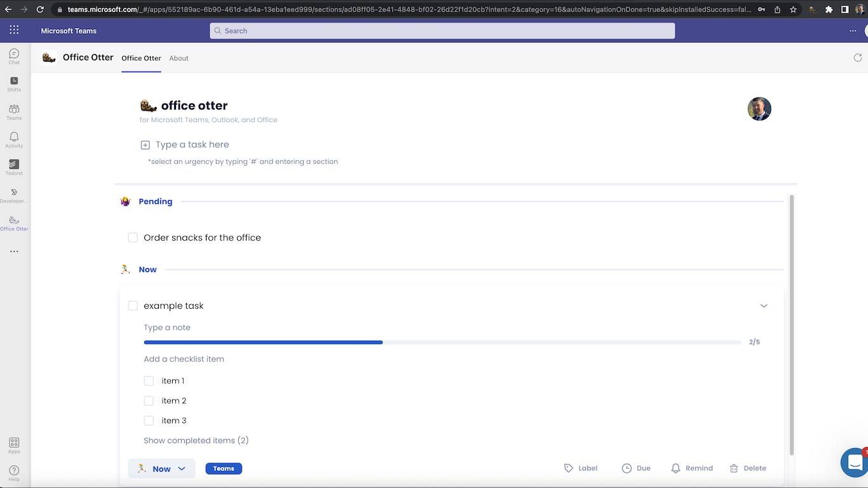
Task: Delete the example task
Action: [748, 468]
